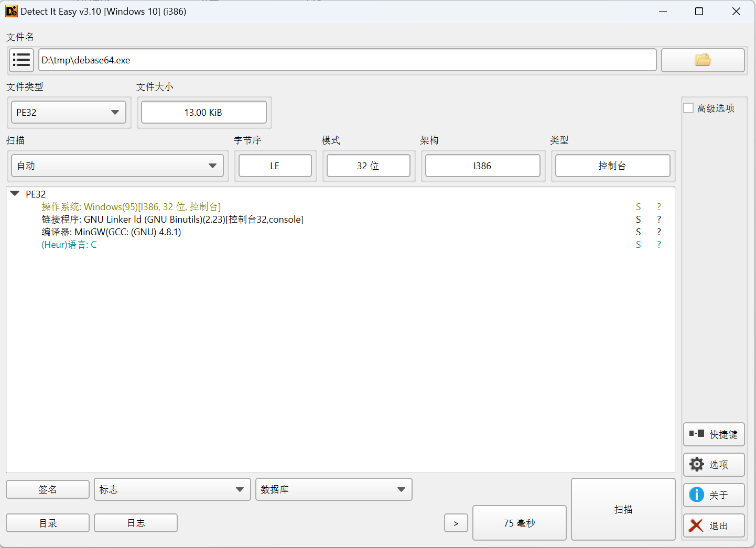Click the I386 architecture button

pyautogui.click(x=483, y=166)
